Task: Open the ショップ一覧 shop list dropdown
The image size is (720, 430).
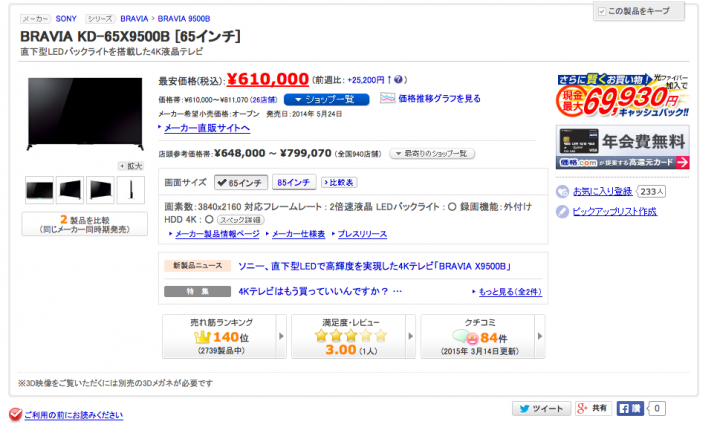Action: click(x=326, y=100)
